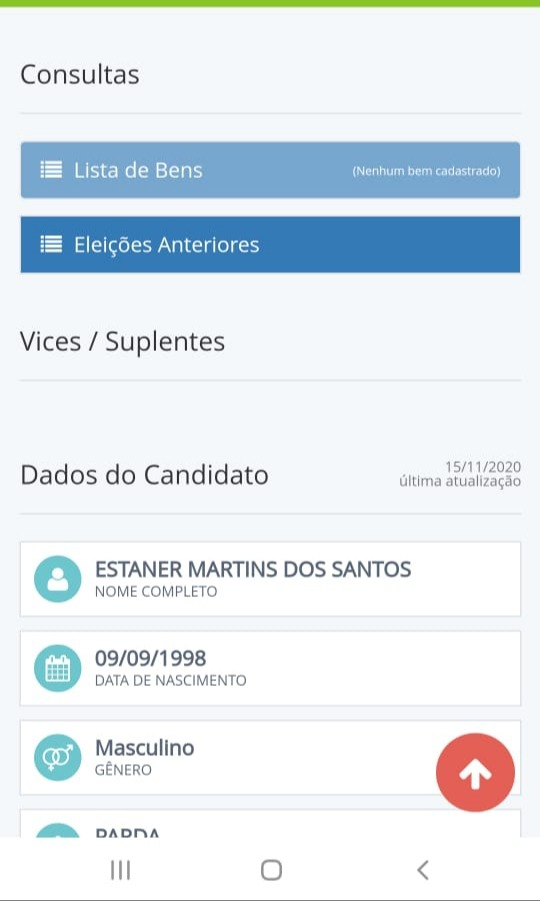Tap the list icon on Eleições Anteriores
540x901 pixels.
coord(51,244)
